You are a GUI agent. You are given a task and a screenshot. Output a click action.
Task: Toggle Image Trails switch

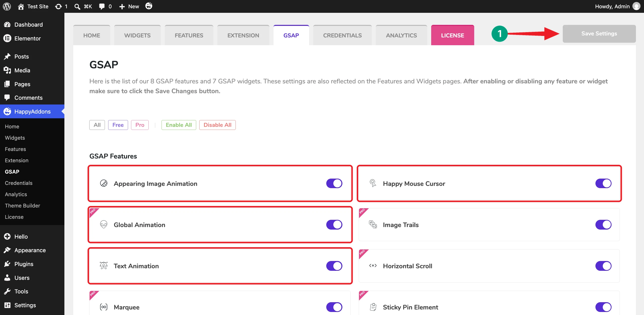click(603, 225)
